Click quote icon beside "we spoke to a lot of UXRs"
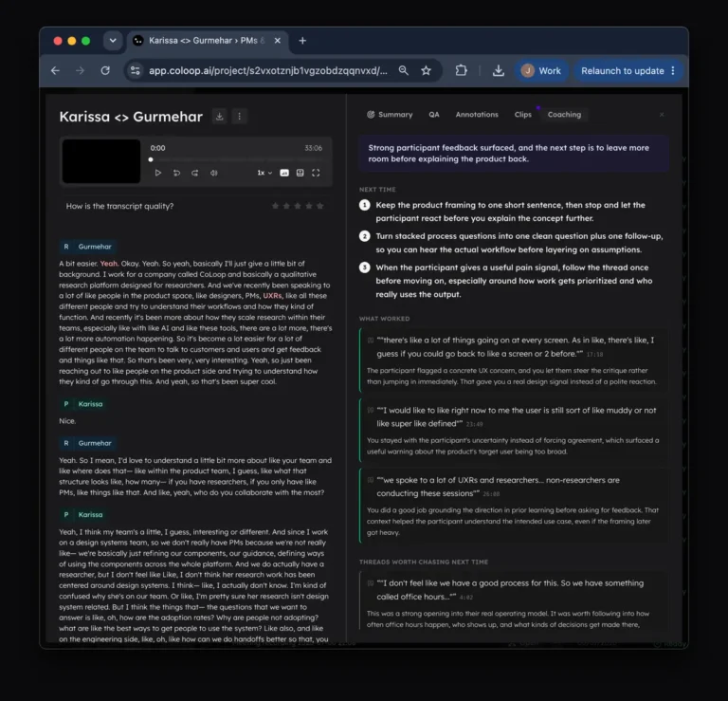The height and width of the screenshot is (701, 728). [371, 480]
